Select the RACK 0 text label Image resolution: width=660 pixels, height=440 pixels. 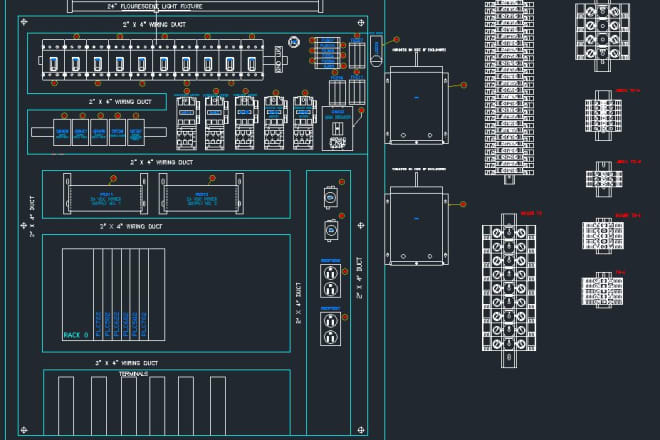[x=76, y=334]
